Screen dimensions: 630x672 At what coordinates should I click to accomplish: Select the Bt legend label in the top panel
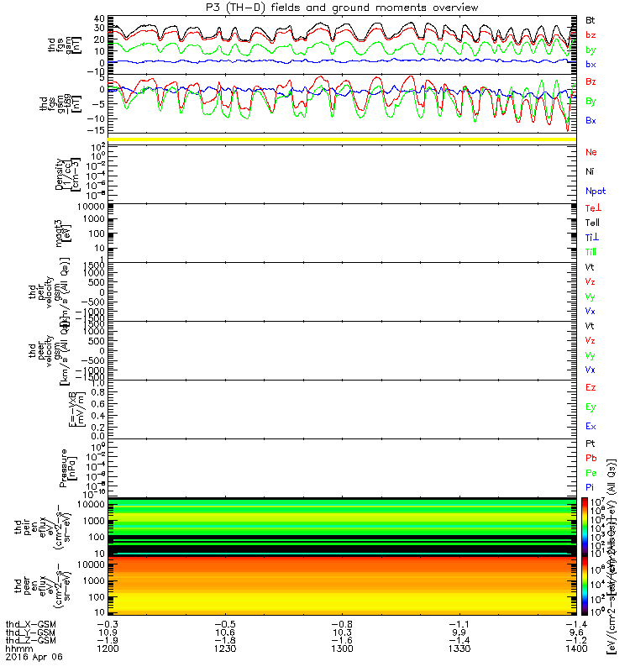pos(591,20)
